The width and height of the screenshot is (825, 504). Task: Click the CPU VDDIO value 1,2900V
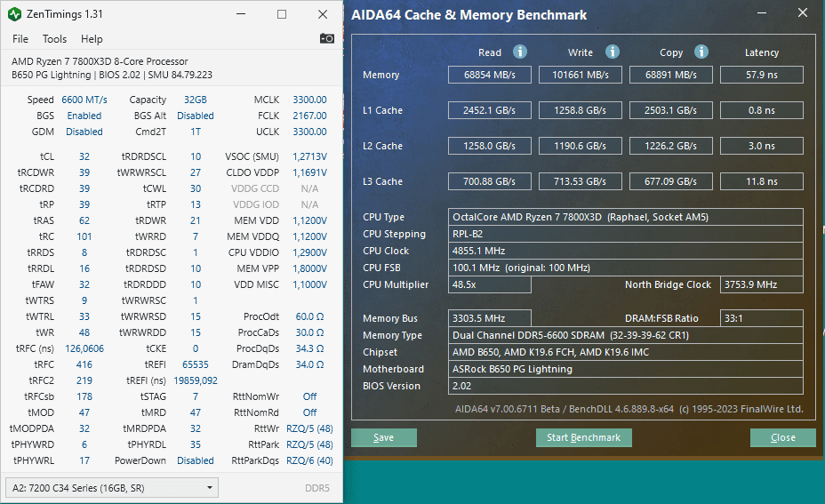pyautogui.click(x=309, y=252)
